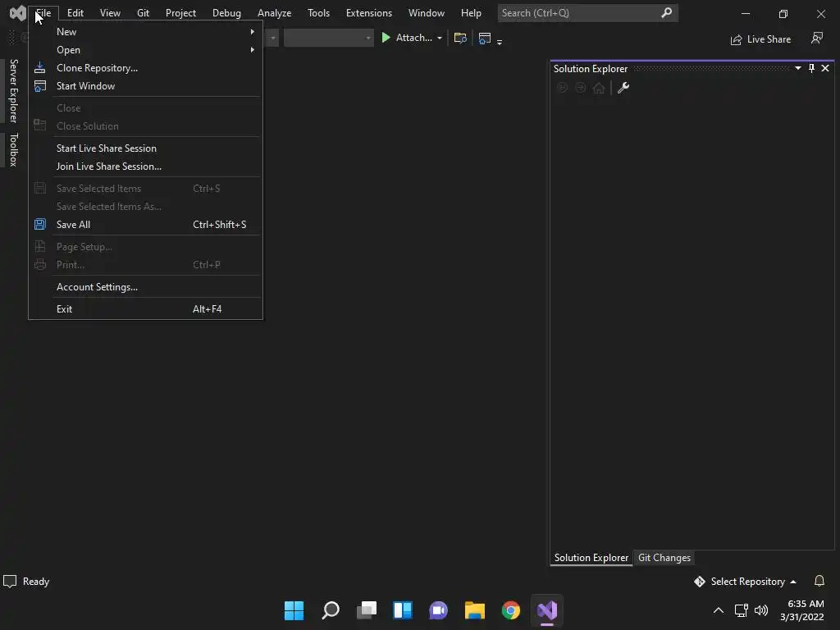Screen dimensions: 840x630
Task: Open the Analyze menu
Action: [274, 13]
